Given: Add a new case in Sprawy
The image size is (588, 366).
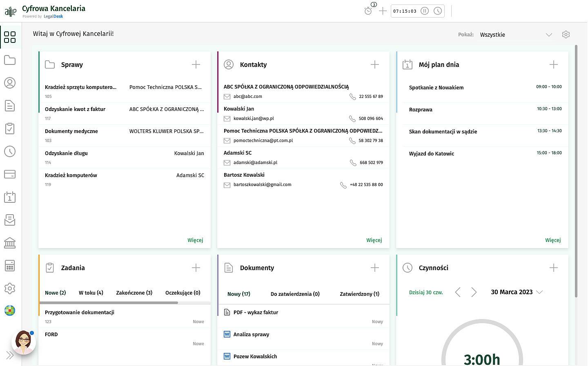Looking at the screenshot, I should pos(196,64).
